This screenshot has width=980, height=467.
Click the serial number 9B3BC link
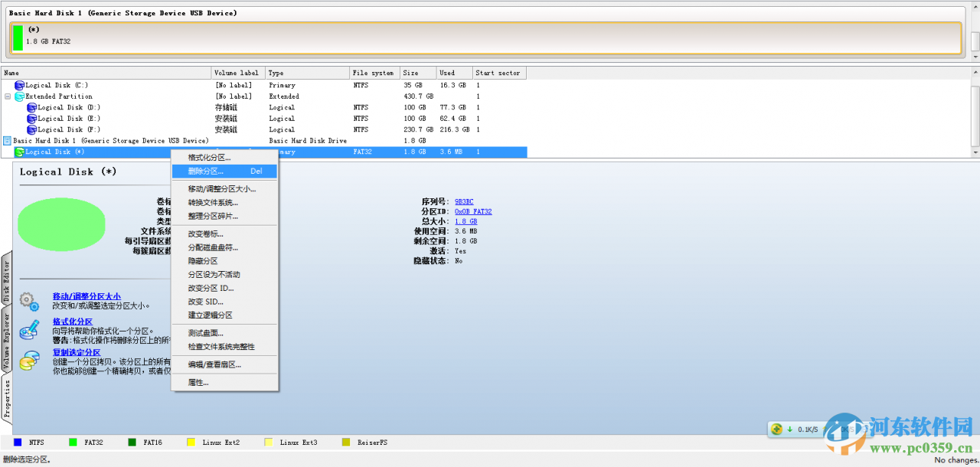[x=462, y=201]
